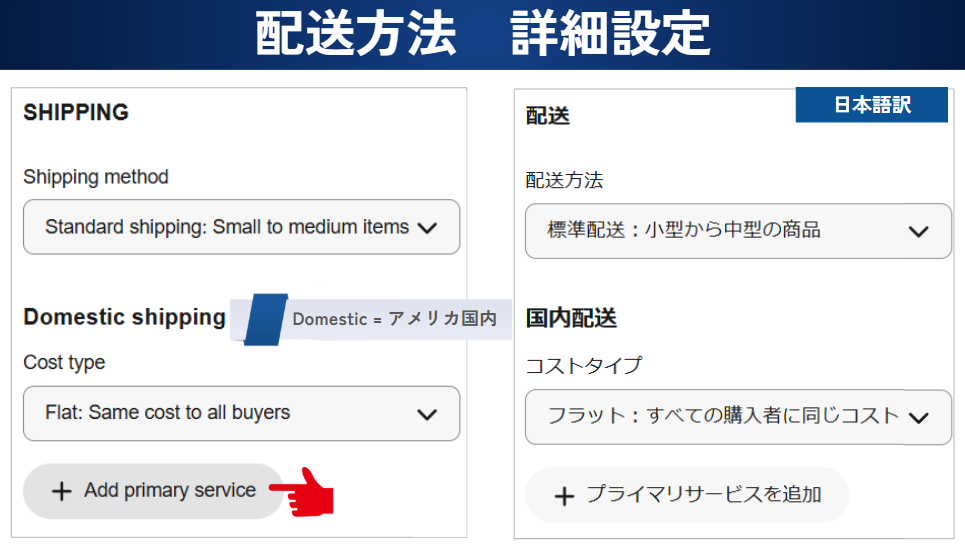Viewport: 965px width, 558px height.
Task: Open the 'Flat: Same cost to all buyers' selector
Action: tap(167, 413)
